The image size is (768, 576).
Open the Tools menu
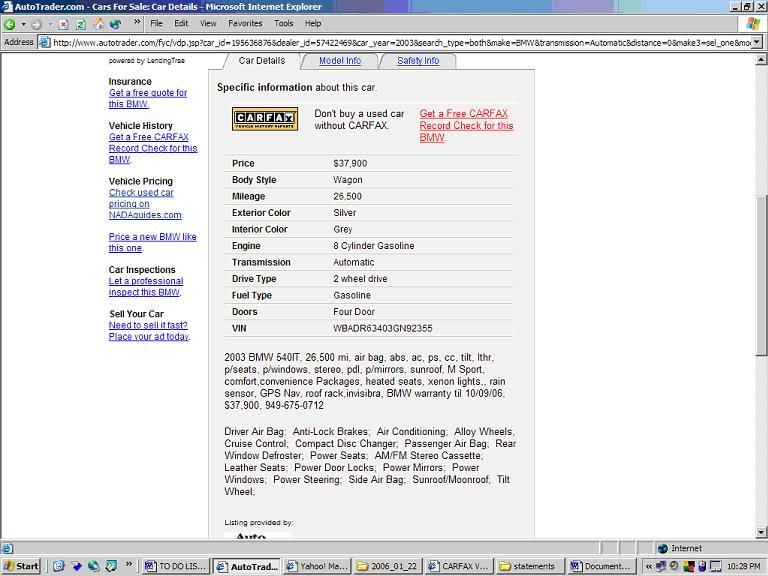(284, 23)
